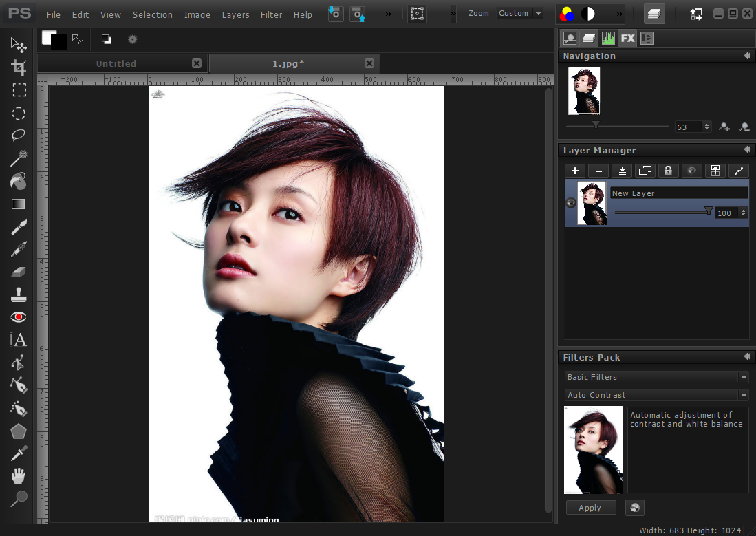Toggle the layer lock button

point(667,171)
